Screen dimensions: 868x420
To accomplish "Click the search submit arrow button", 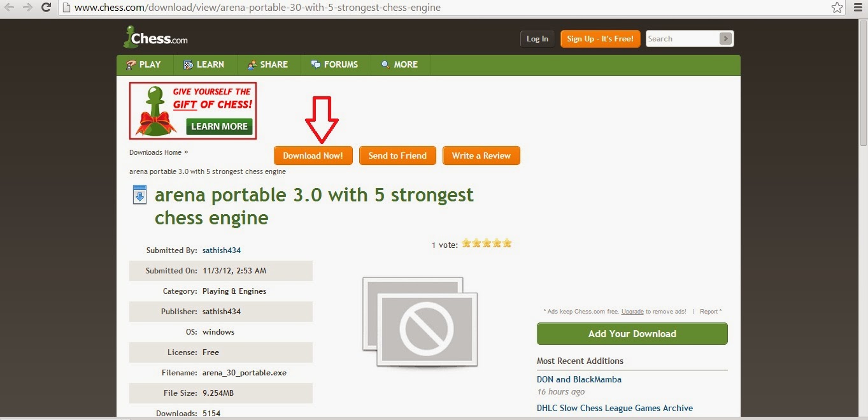I will 725,39.
